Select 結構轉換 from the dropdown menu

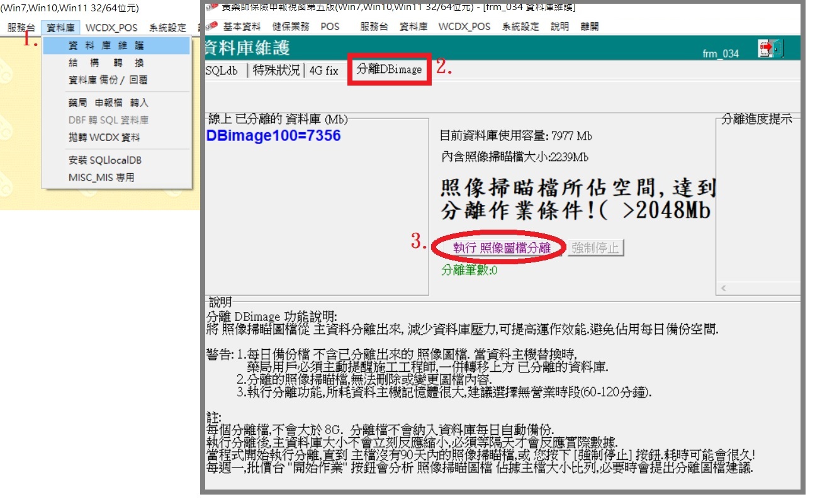pyautogui.click(x=116, y=63)
